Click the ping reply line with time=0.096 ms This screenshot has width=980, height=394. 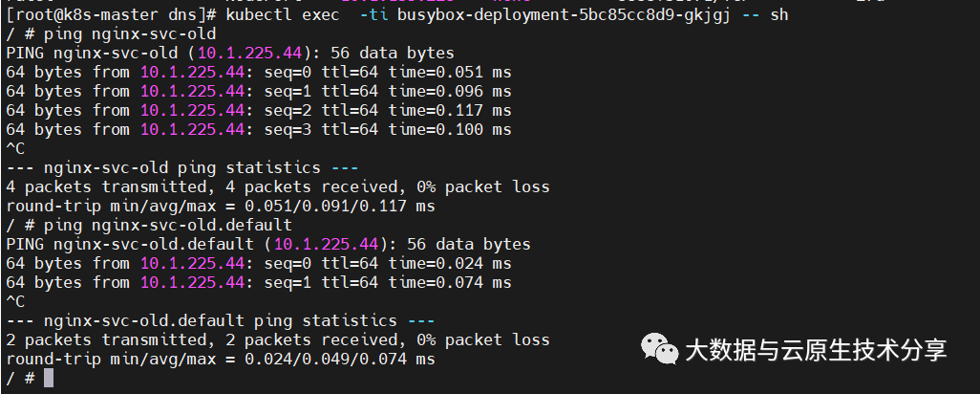click(258, 91)
